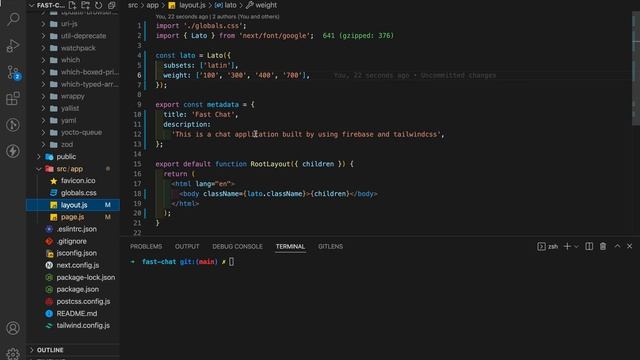Open the lightning bolt extension view

click(13, 151)
